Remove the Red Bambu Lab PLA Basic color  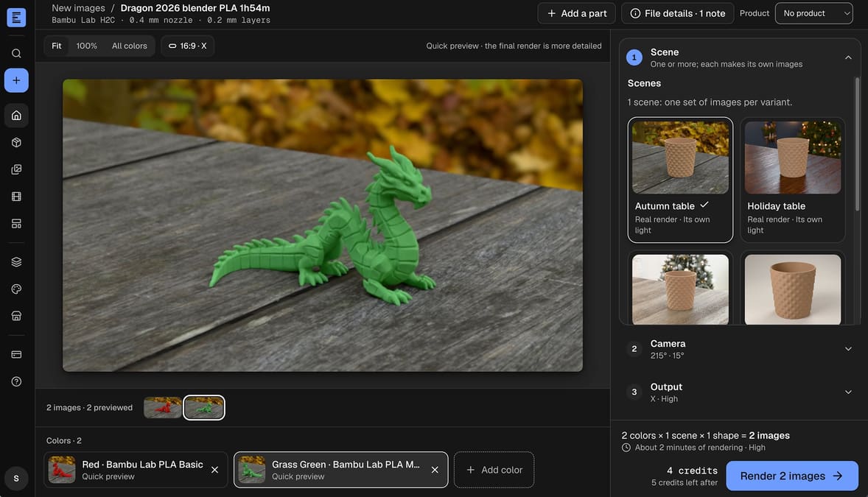(214, 470)
